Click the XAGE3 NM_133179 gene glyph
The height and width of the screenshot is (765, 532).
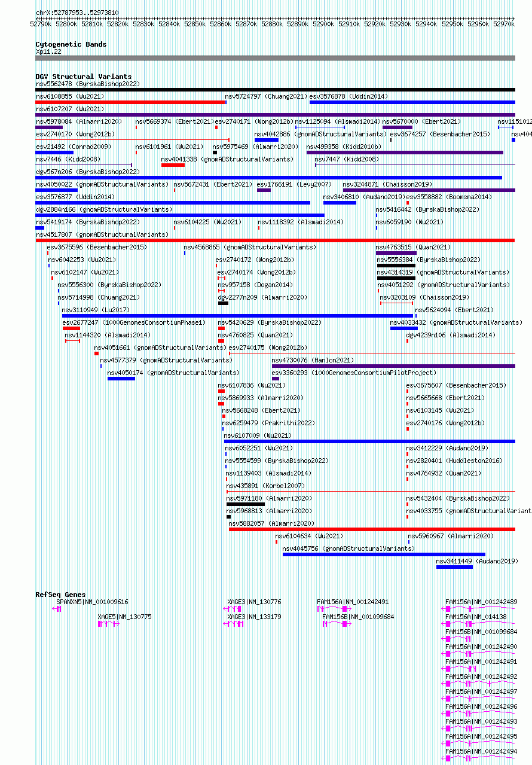tap(234, 624)
